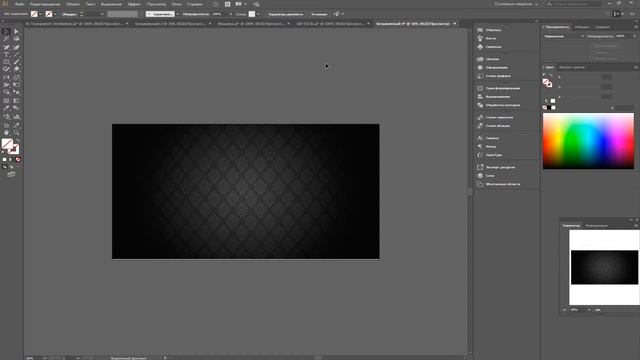Open stroke color dropdown in control bar
640x360 pixels.
coord(55,14)
